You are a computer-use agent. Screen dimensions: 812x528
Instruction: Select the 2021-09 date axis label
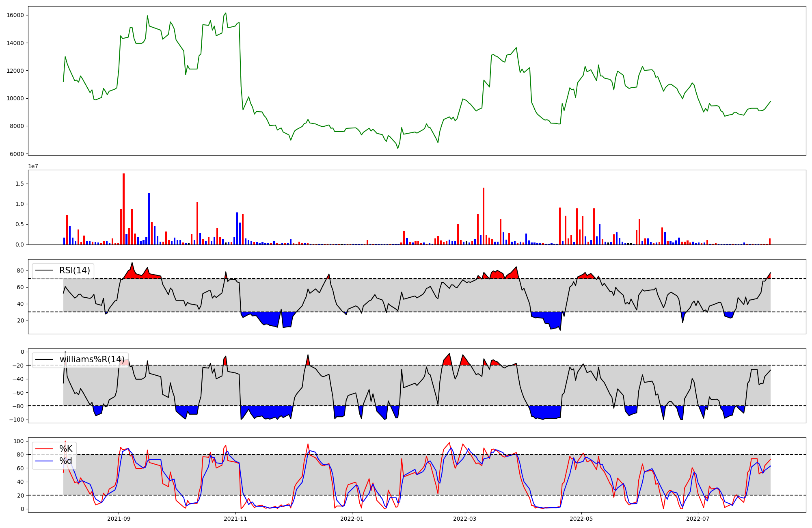[119, 519]
